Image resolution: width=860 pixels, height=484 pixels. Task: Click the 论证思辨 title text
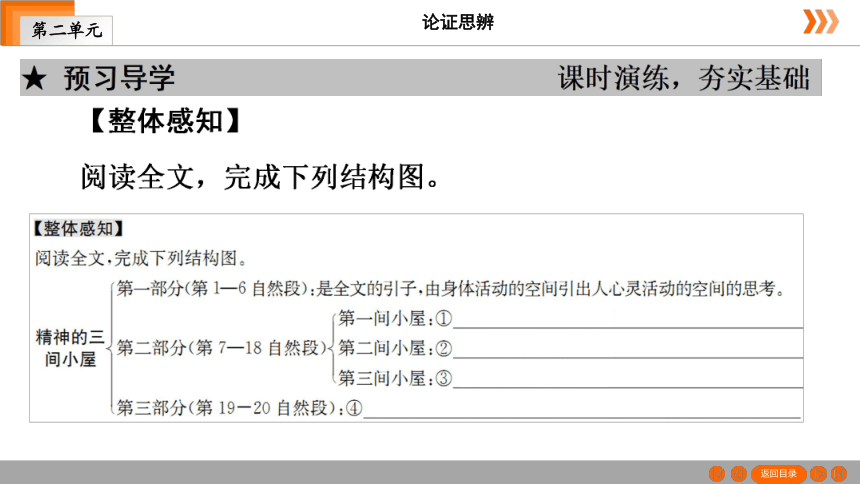tap(458, 22)
